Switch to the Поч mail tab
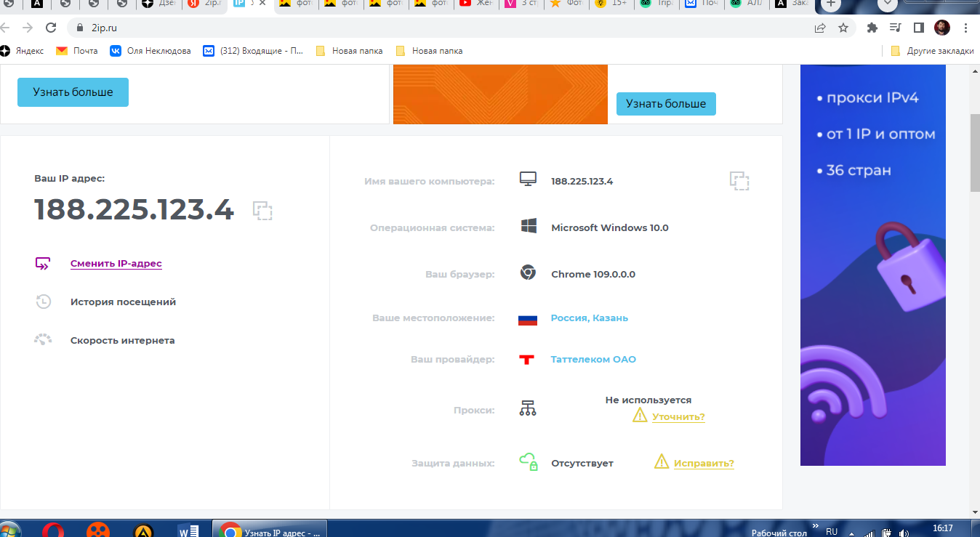Viewport: 980px width, 537px height. point(701,4)
